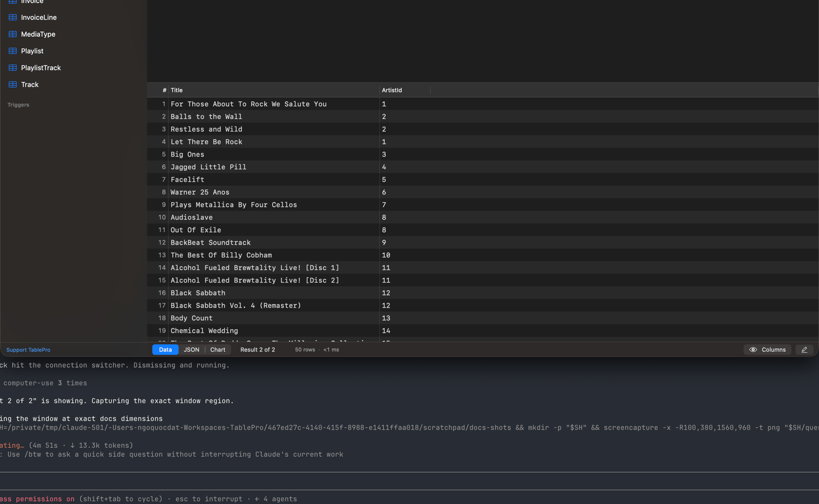Select Plays Metallica By Four Cellos cell
Image resolution: width=819 pixels, height=504 pixels.
click(274, 205)
